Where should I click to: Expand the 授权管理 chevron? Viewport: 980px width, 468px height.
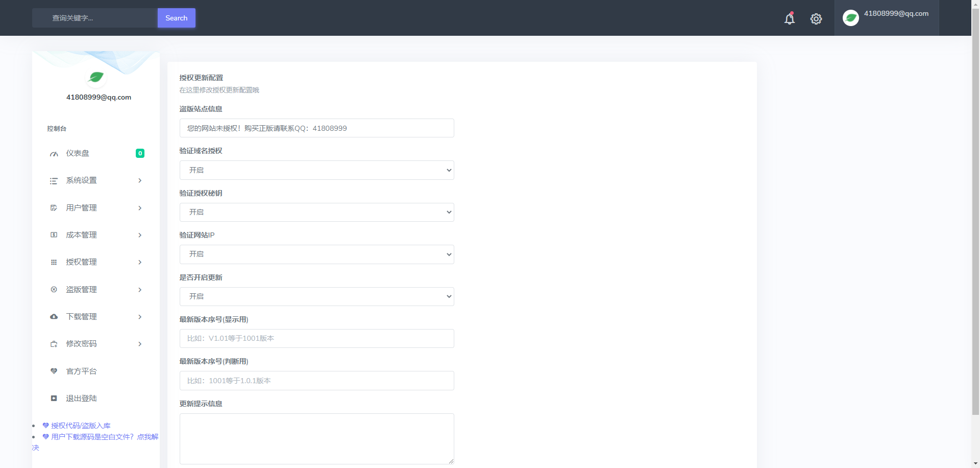pyautogui.click(x=140, y=262)
